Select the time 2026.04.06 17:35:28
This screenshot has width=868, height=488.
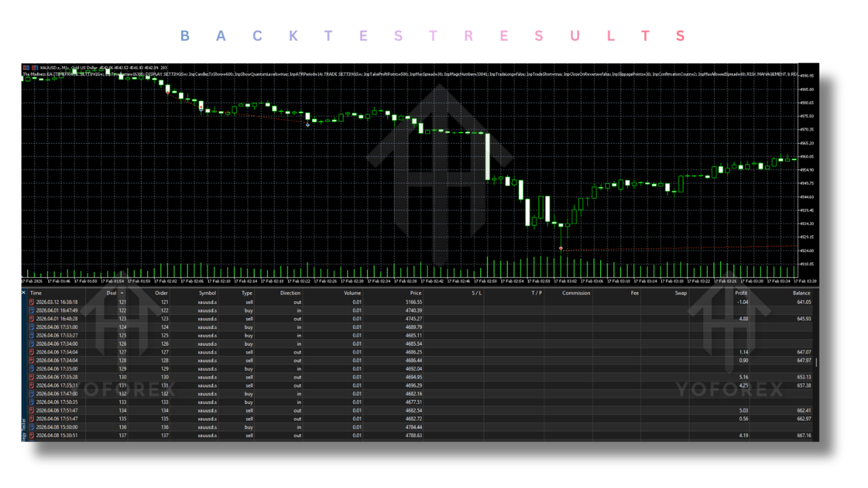[x=57, y=377]
